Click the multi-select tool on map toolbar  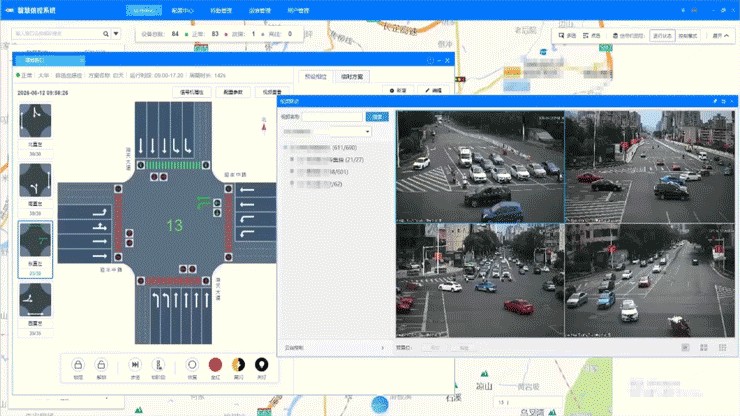(567, 36)
